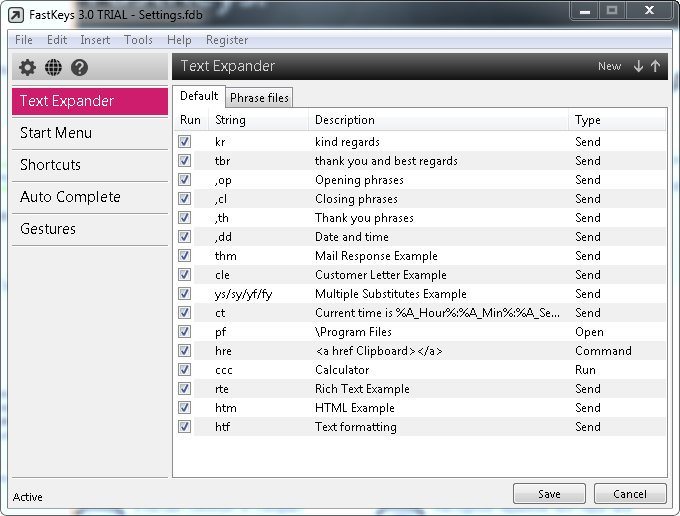Sort by the Description column header
This screenshot has height=516, width=680.
pos(438,120)
